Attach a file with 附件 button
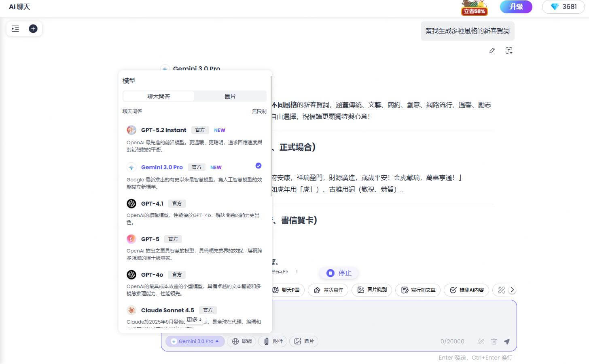Screen dimensions: 589x364 (273, 341)
